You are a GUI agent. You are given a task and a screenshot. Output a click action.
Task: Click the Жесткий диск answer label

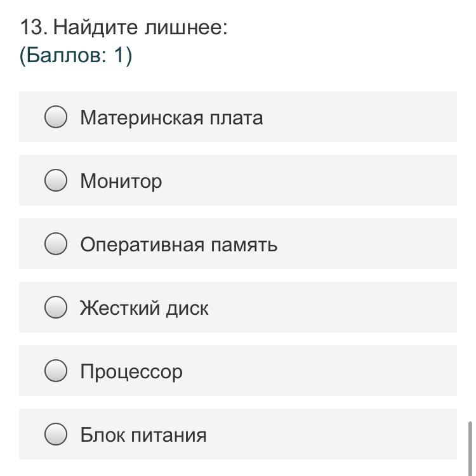(x=144, y=308)
